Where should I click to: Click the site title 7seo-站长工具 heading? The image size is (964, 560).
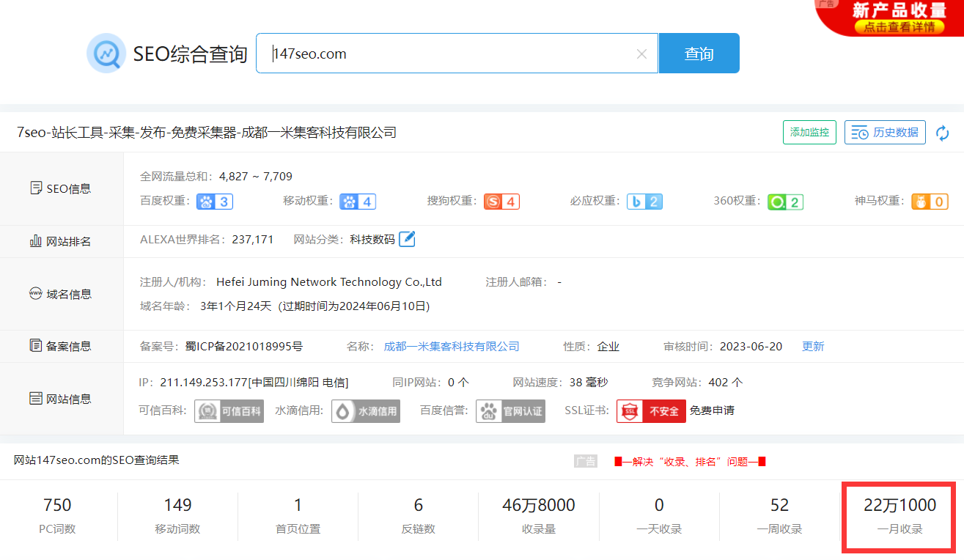(206, 133)
